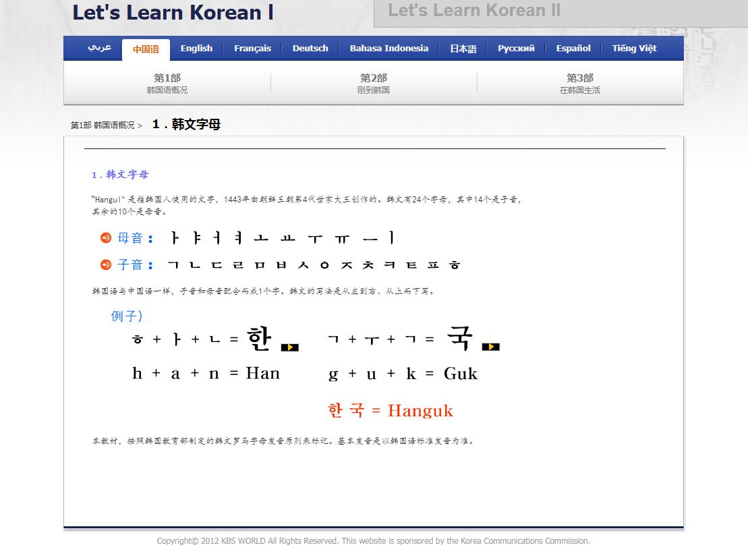Select the Deutsch language tab
Image resolution: width=748 pixels, height=560 pixels.
pos(310,48)
